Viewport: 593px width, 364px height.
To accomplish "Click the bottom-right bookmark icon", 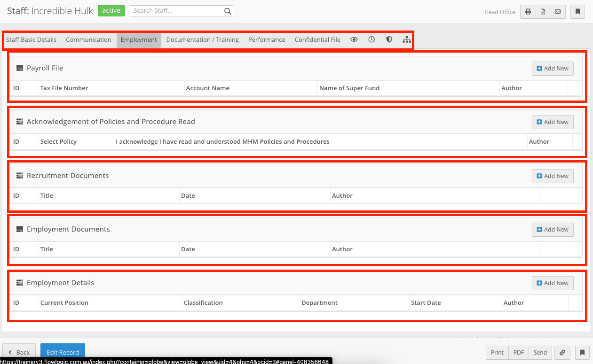I will point(582,352).
